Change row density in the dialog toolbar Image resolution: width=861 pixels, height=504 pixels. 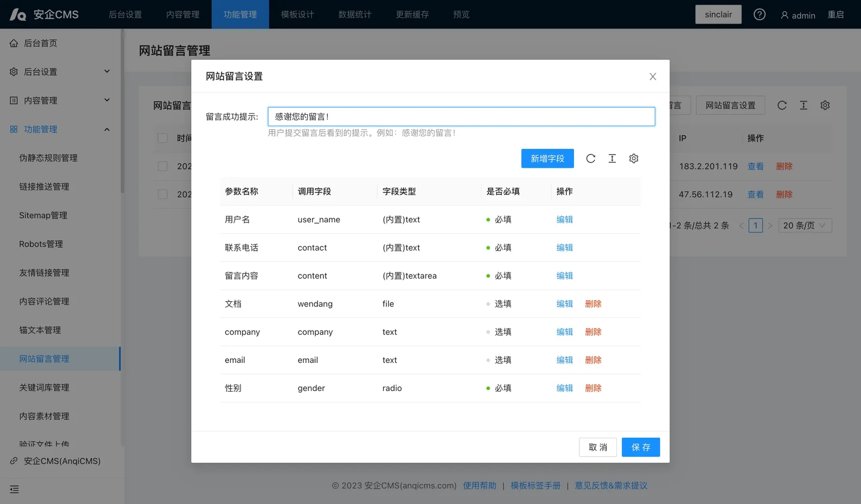[x=612, y=158]
